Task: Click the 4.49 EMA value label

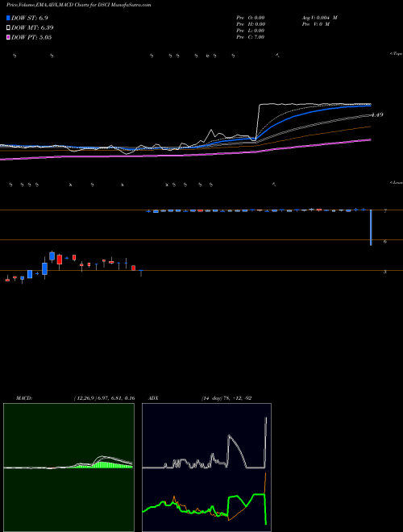Action: (377, 115)
